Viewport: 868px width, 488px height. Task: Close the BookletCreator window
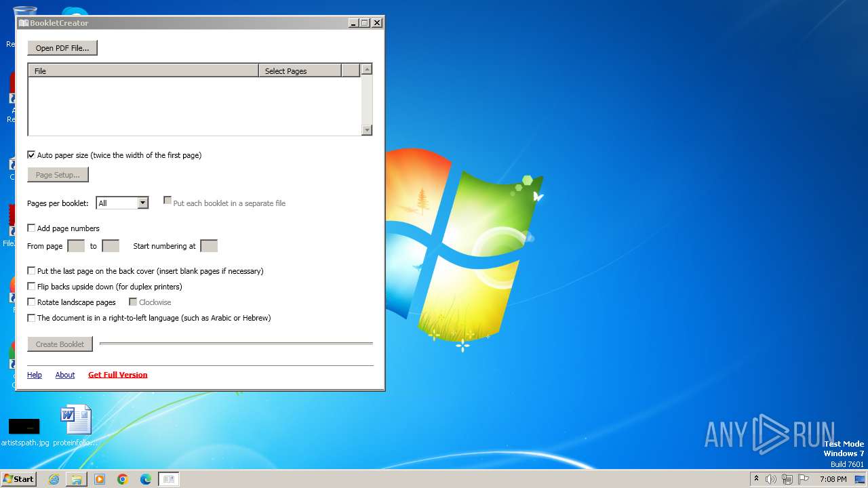click(377, 23)
